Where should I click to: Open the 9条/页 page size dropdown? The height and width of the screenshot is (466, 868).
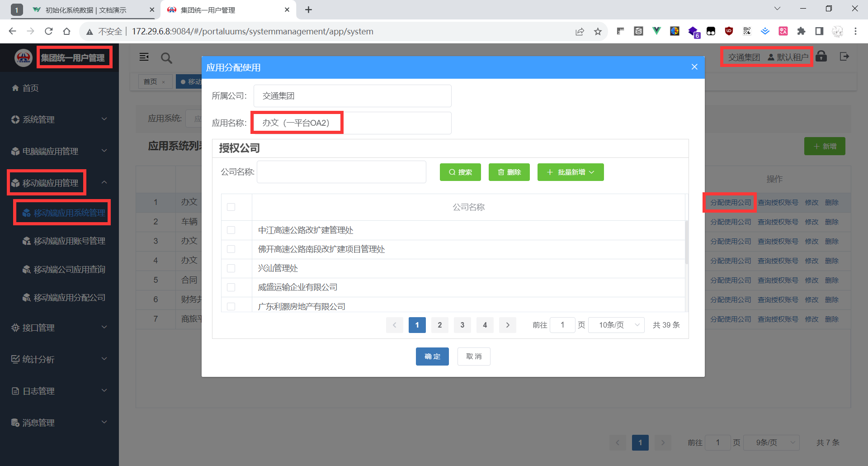coord(772,442)
